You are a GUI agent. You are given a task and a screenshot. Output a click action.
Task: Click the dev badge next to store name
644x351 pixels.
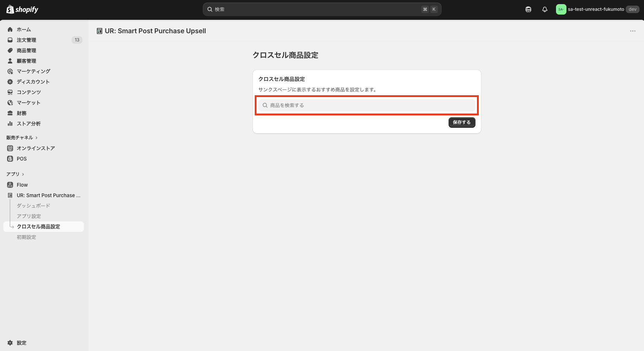632,9
